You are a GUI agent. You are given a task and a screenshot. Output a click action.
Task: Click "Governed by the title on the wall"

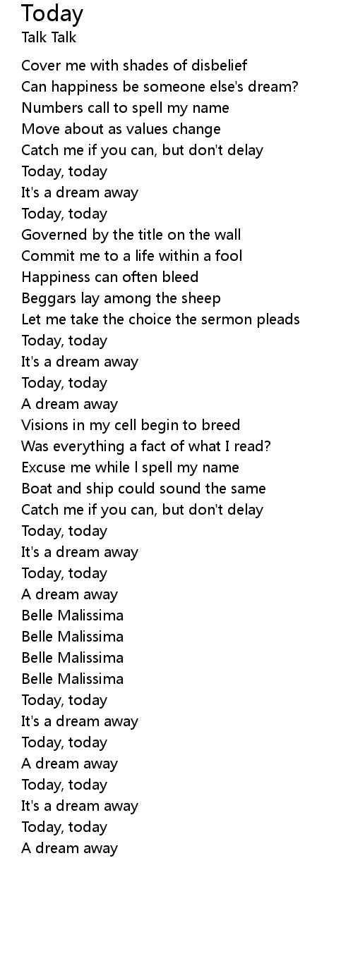tap(131, 235)
